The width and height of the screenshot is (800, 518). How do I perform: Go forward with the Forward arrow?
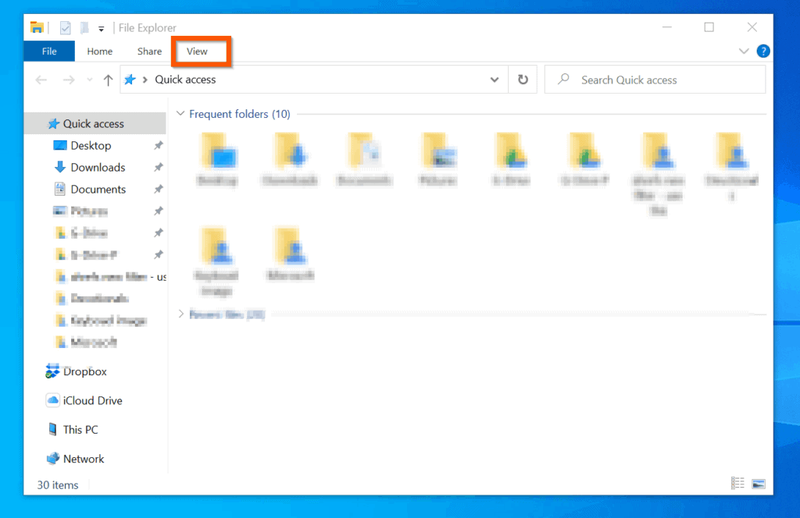pyautogui.click(x=68, y=80)
